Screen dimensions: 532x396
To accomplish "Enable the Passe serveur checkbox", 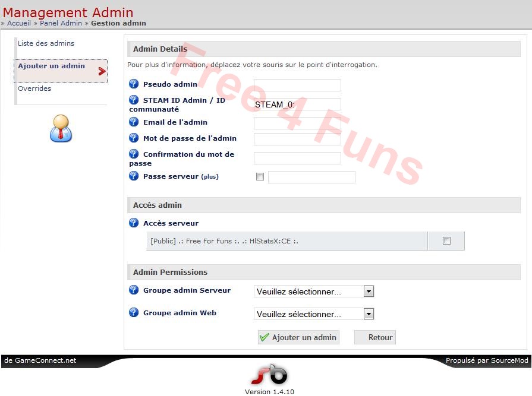I will click(260, 176).
